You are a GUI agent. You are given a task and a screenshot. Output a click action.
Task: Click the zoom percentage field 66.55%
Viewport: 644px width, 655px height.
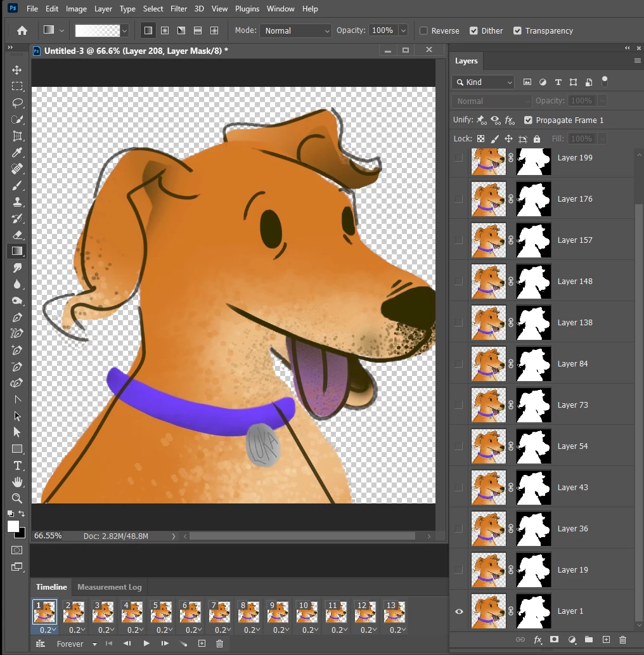[48, 536]
